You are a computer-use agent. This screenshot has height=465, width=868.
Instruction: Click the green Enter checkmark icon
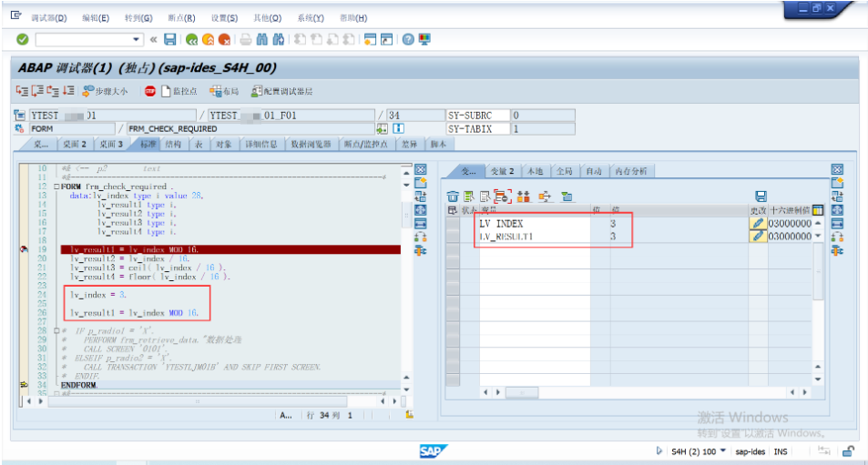pos(23,39)
